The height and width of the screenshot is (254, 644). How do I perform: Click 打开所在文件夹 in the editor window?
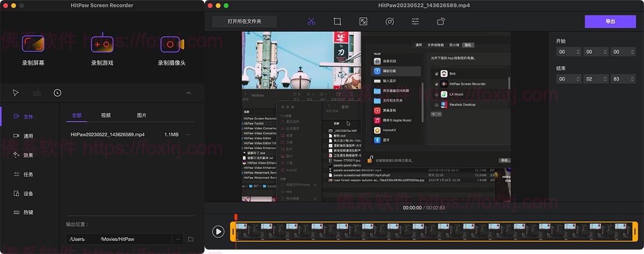tap(244, 21)
